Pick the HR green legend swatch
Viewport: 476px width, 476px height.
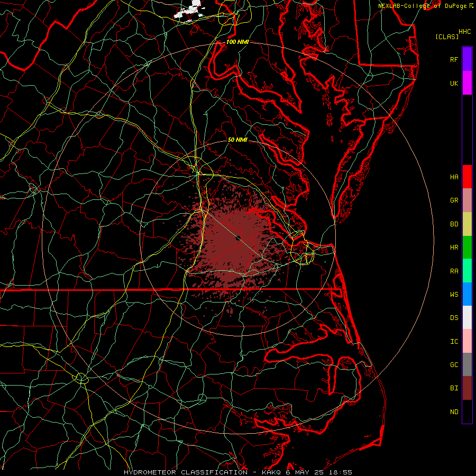tap(467, 248)
